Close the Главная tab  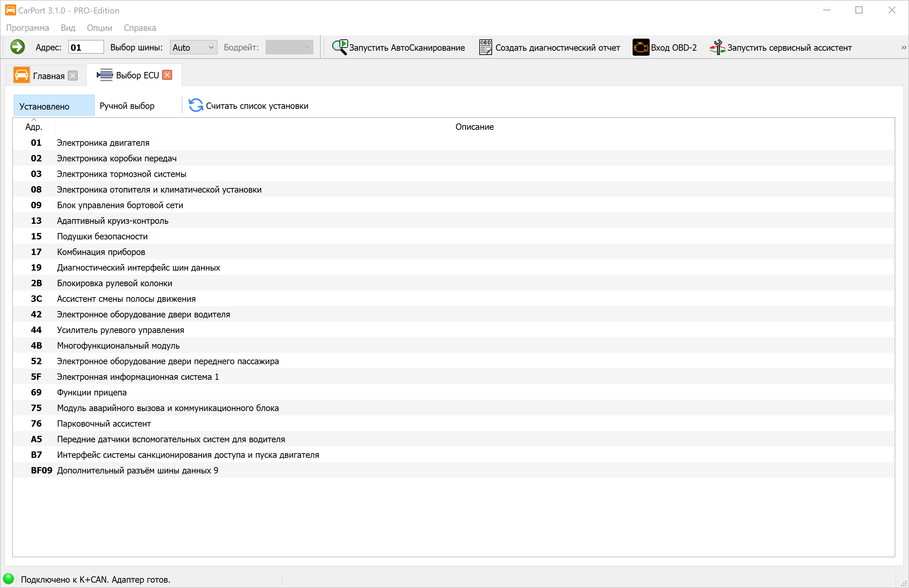[73, 76]
